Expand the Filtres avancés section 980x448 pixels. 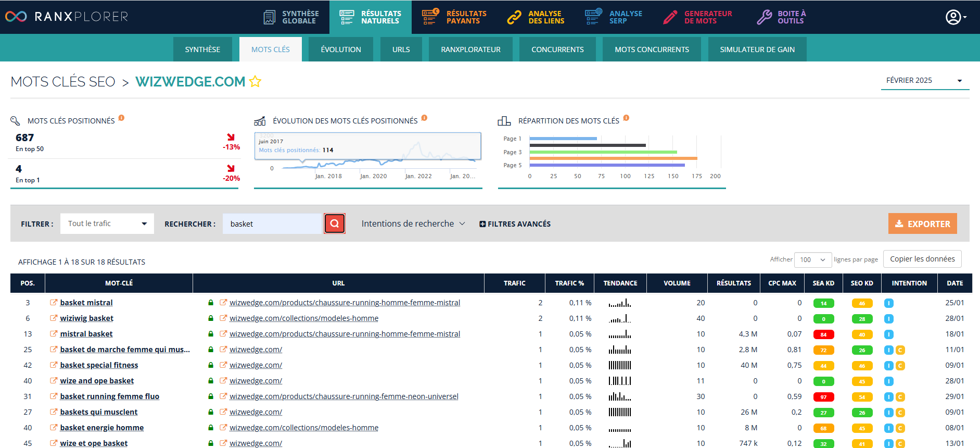[515, 224]
